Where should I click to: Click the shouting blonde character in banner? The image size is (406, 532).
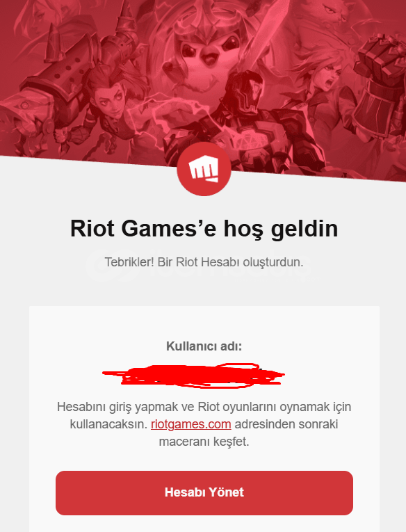coord(326,76)
